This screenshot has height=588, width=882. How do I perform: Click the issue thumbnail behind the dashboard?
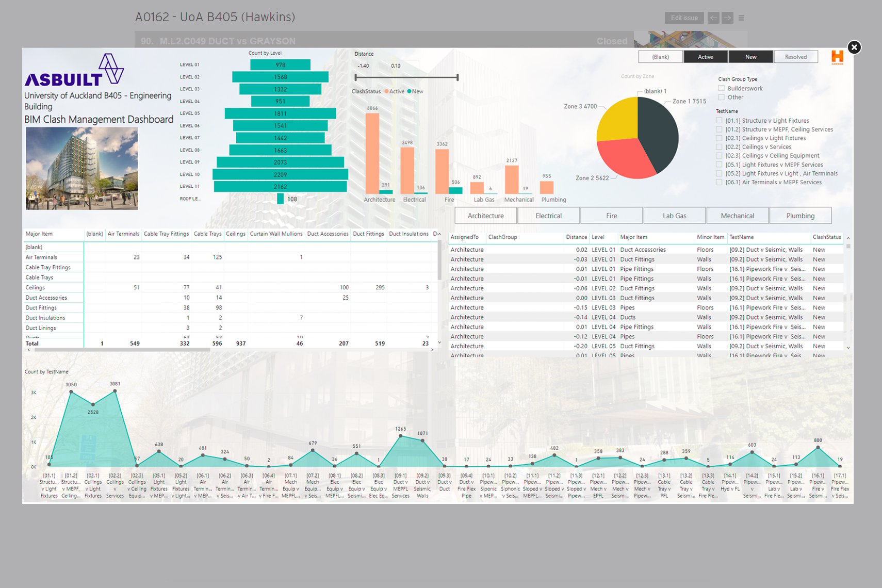[x=690, y=39]
